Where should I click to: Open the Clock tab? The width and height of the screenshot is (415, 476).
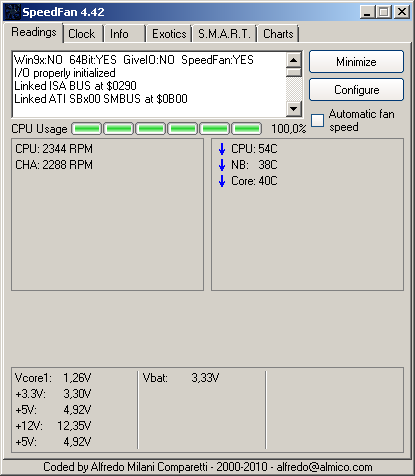[x=82, y=34]
